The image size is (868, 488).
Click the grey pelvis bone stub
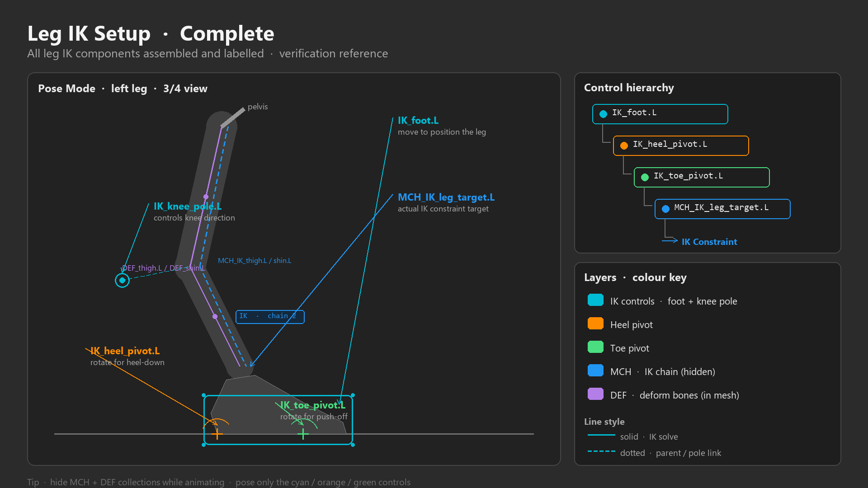232,117
